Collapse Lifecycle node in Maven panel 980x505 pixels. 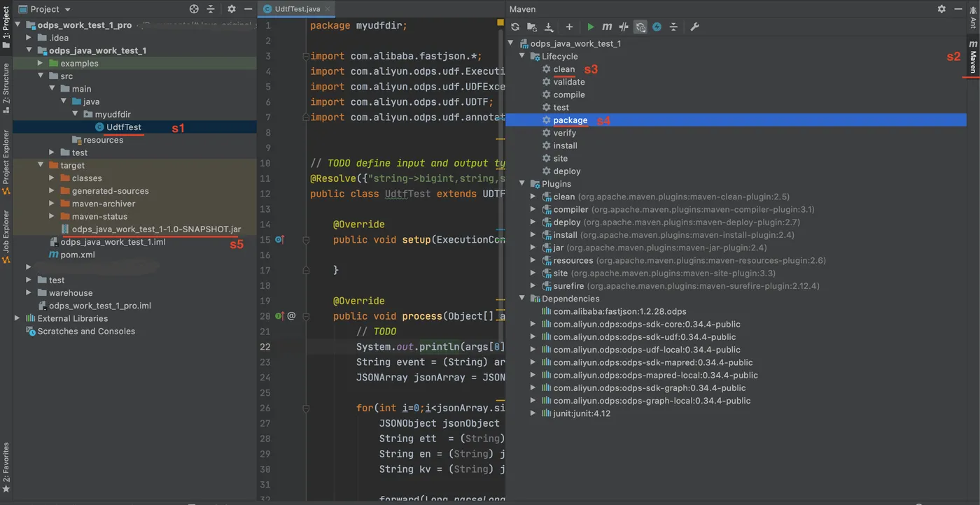522,56
